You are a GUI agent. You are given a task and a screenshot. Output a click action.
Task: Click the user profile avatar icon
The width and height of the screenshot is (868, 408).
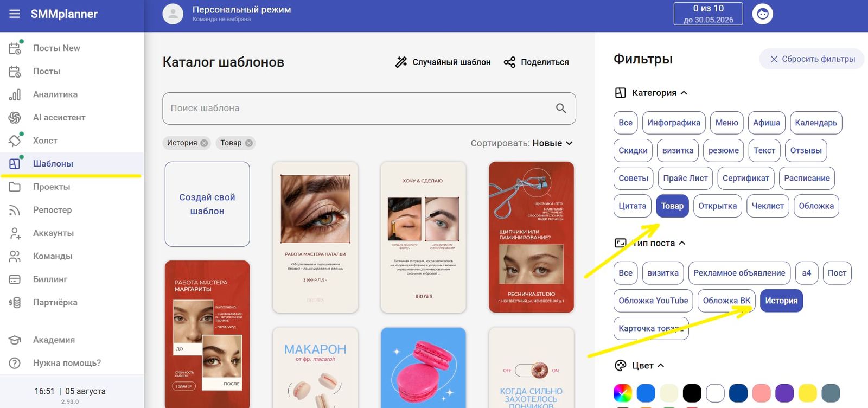click(x=762, y=14)
